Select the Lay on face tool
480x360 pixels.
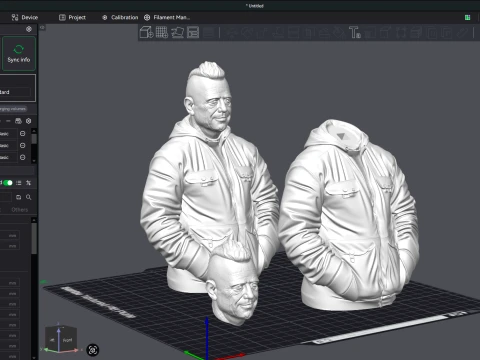pos(278,33)
